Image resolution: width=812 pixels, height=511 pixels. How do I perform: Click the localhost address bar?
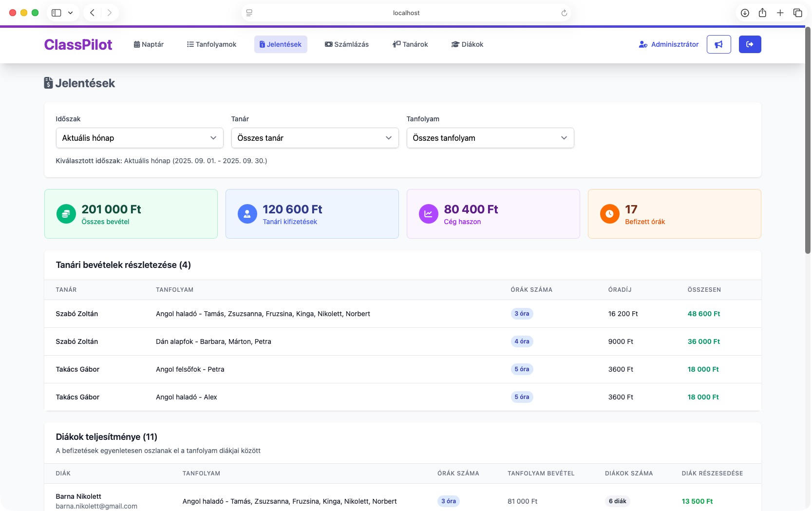pyautogui.click(x=406, y=13)
